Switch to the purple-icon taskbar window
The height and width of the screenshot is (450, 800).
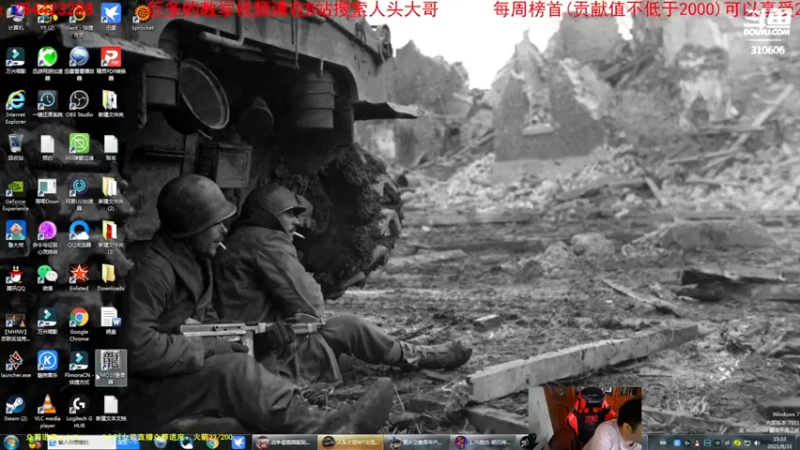[x=483, y=442]
